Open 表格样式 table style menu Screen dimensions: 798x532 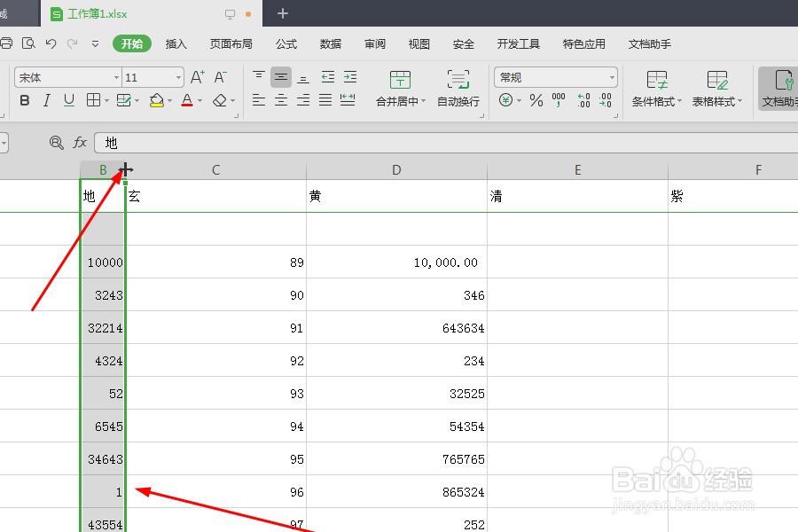[x=716, y=89]
